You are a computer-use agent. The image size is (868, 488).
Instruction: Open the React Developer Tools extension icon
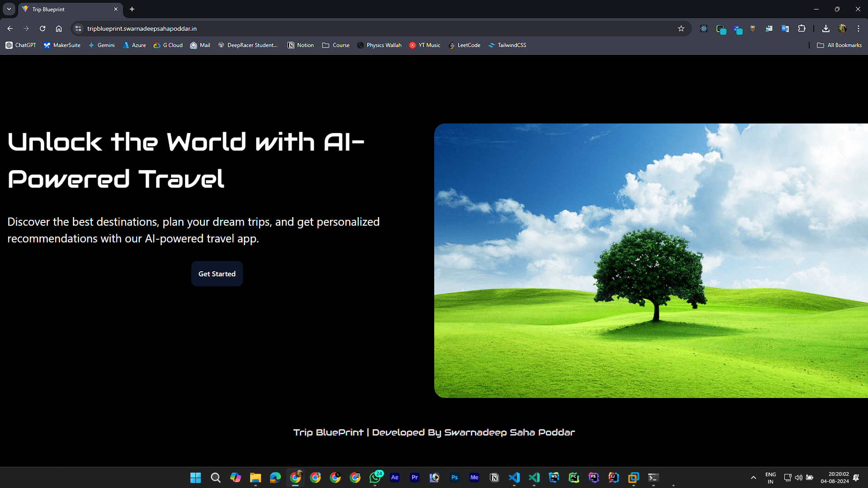pos(704,28)
